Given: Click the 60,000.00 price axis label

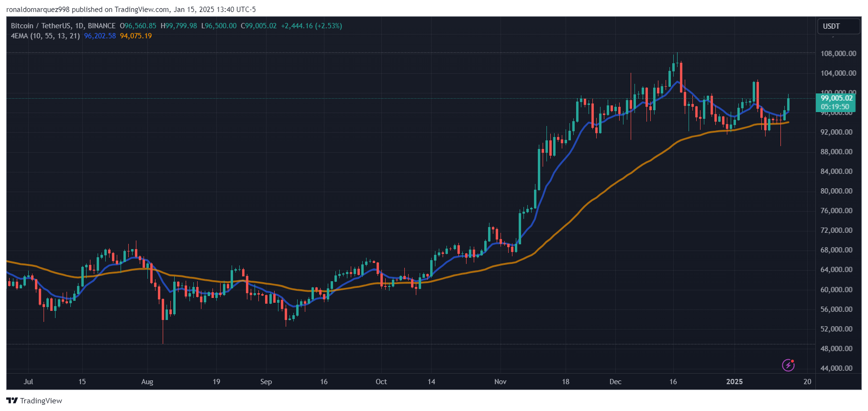Looking at the screenshot, I should (x=836, y=290).
